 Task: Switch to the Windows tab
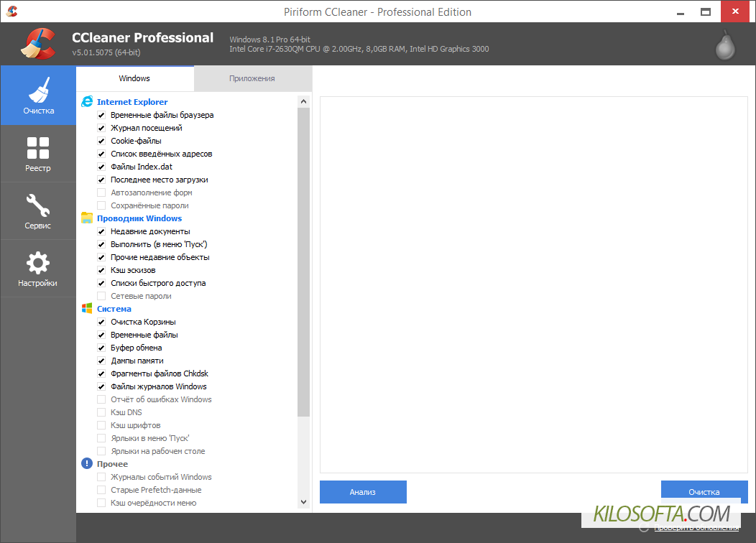click(134, 78)
